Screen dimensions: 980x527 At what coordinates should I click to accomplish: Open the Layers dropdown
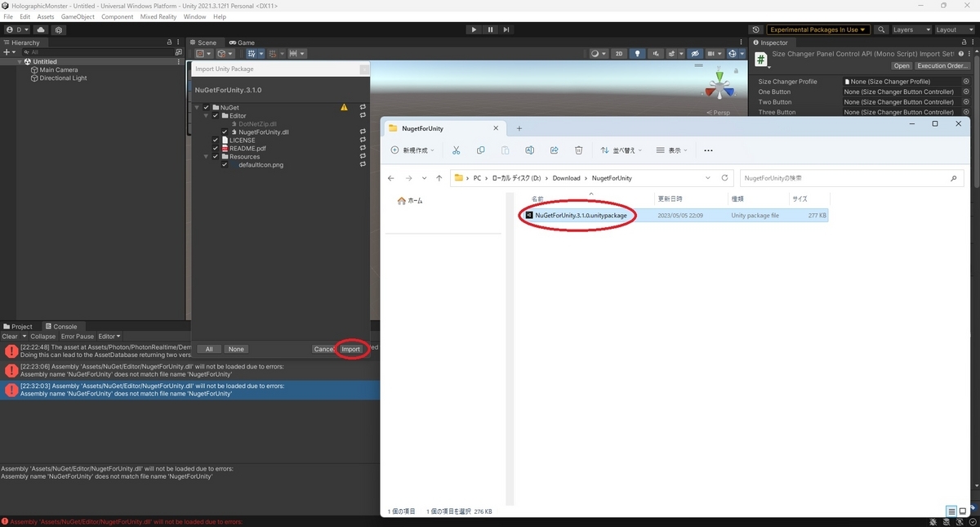pos(911,29)
